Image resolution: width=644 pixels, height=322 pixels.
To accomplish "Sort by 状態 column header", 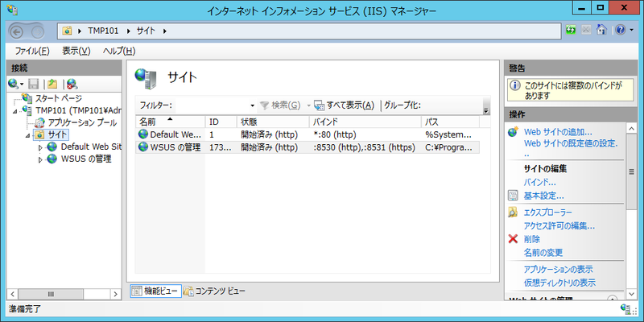I will [x=273, y=122].
